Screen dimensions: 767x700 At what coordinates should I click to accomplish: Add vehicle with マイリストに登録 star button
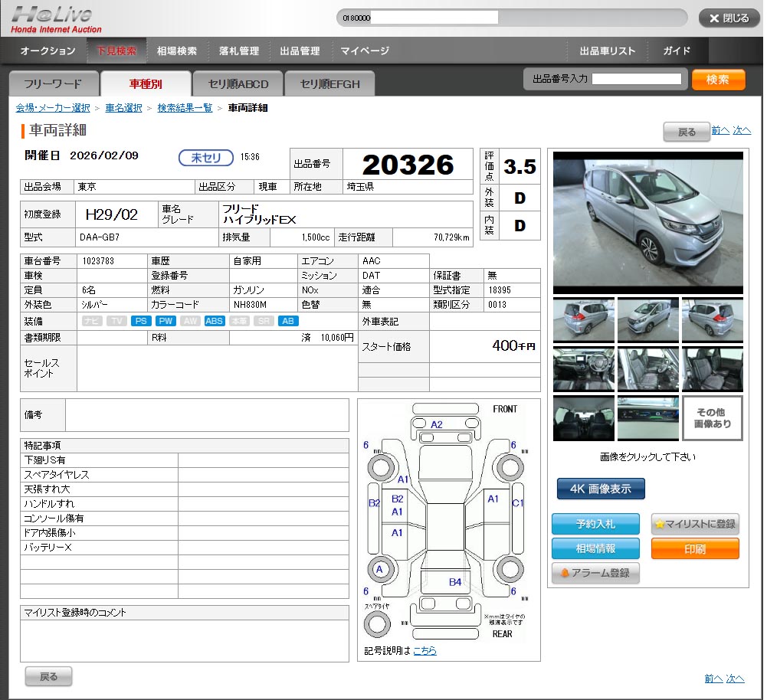pyautogui.click(x=695, y=524)
